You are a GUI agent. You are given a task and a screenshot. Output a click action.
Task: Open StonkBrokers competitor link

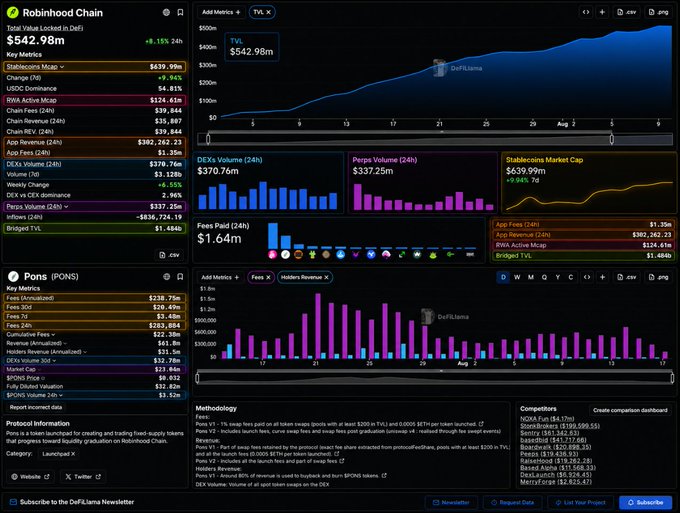click(x=560, y=426)
